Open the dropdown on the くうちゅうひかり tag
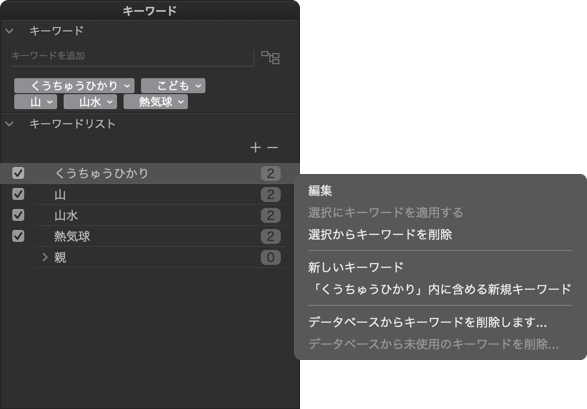 [x=127, y=86]
